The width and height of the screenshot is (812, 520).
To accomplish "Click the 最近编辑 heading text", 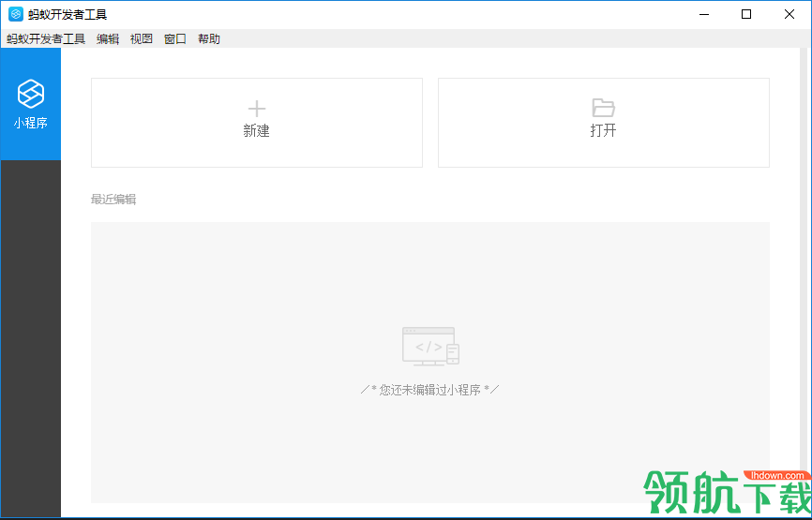I will click(x=113, y=200).
